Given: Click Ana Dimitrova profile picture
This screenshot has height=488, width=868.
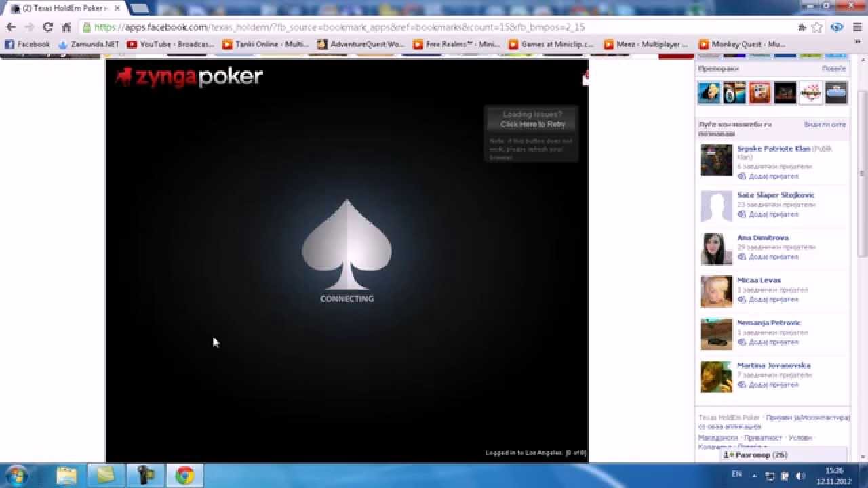Looking at the screenshot, I should coord(716,249).
